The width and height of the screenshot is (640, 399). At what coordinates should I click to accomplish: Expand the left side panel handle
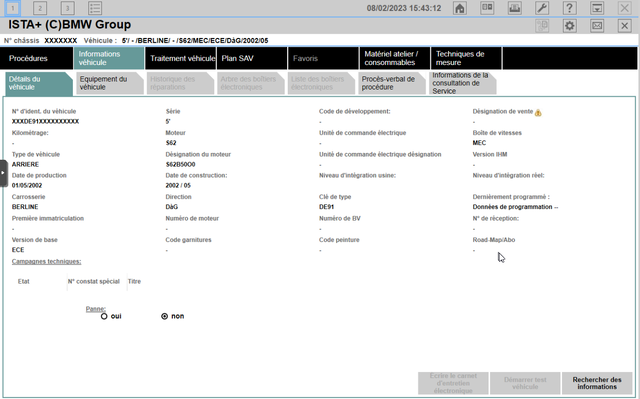pyautogui.click(x=3, y=173)
